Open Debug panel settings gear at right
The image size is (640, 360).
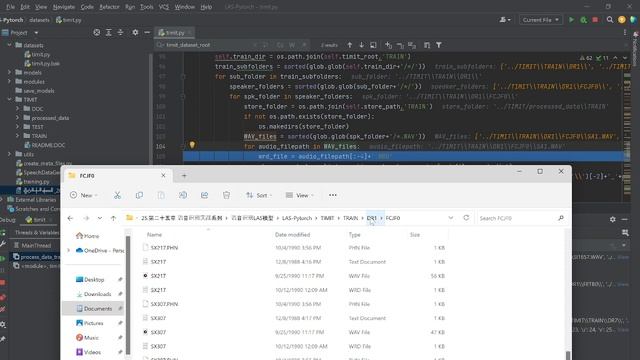(613, 219)
